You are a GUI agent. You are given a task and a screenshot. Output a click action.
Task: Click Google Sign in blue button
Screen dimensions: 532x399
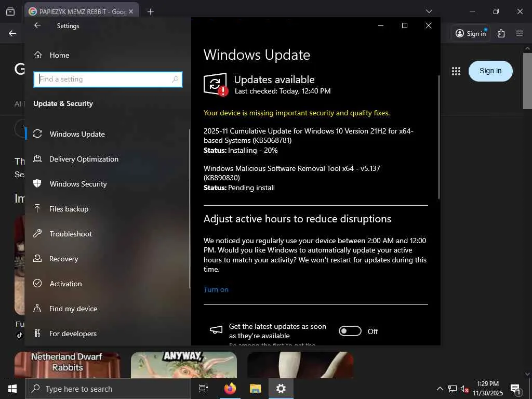point(490,71)
